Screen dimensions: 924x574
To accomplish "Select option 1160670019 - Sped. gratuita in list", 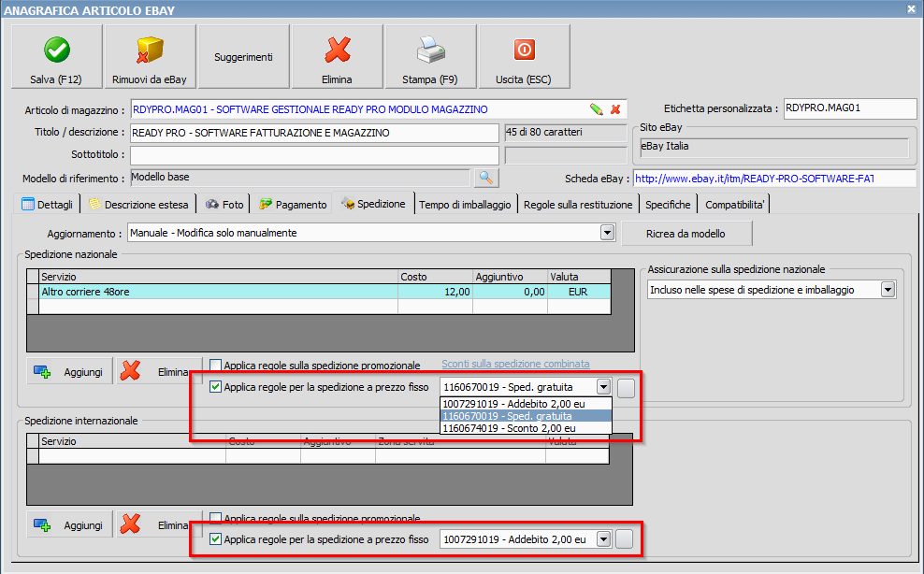I will click(x=527, y=416).
